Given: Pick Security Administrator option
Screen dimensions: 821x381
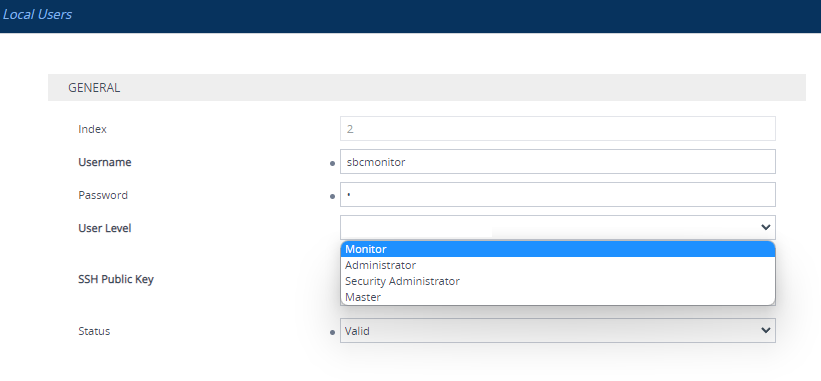Looking at the screenshot, I should (x=558, y=281).
